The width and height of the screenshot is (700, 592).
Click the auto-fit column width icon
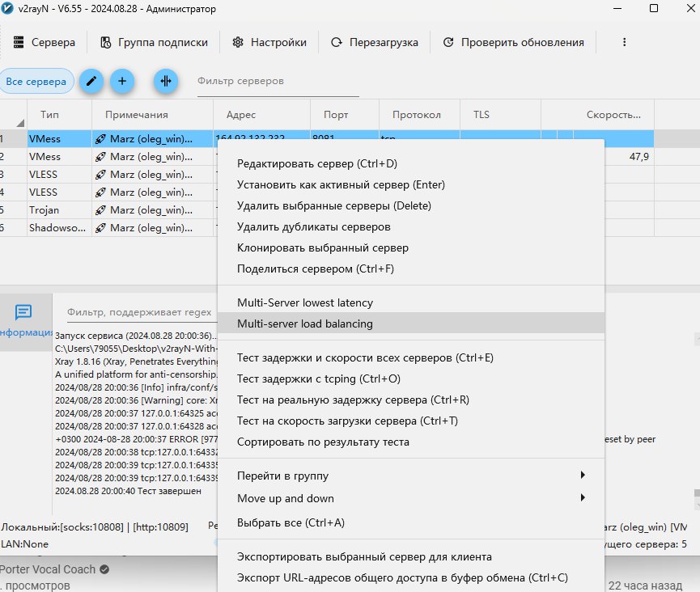166,81
